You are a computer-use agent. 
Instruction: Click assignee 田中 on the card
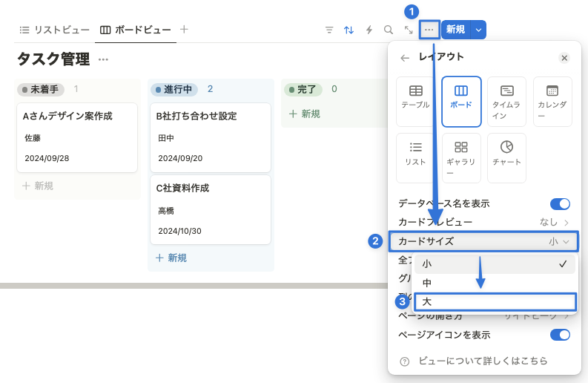166,138
